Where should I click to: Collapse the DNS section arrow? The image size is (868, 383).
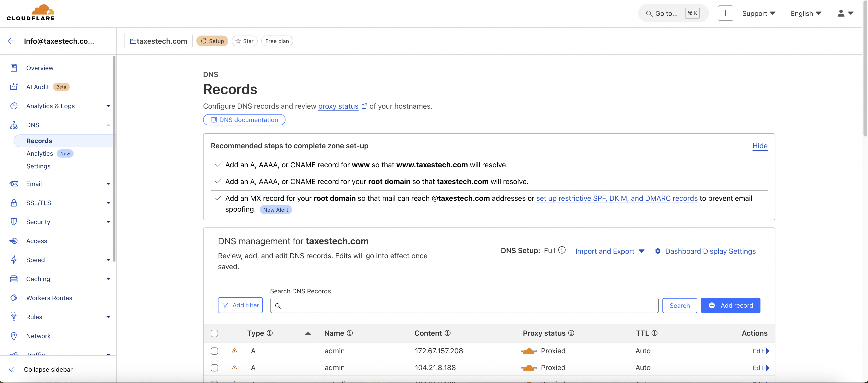pos(108,125)
